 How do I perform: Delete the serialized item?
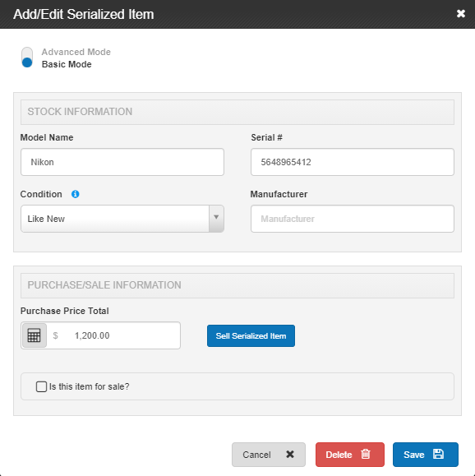[350, 455]
